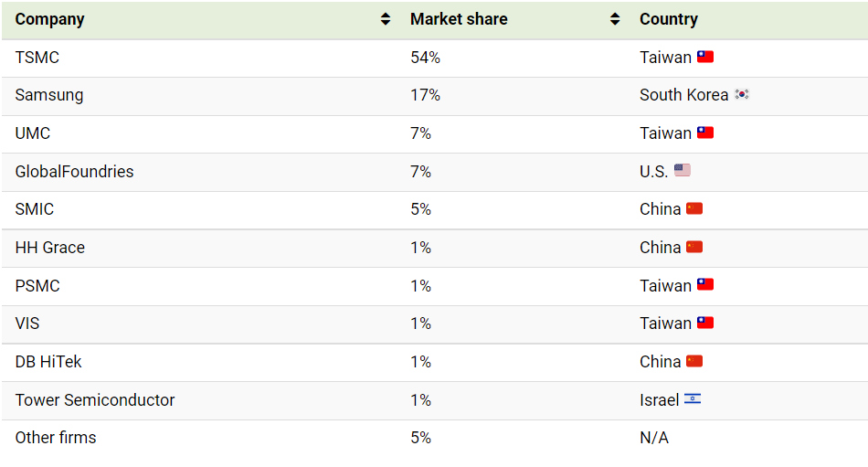This screenshot has height=467, width=868.
Task: Click the Taiwan flag in VIS row
Action: [x=704, y=323]
